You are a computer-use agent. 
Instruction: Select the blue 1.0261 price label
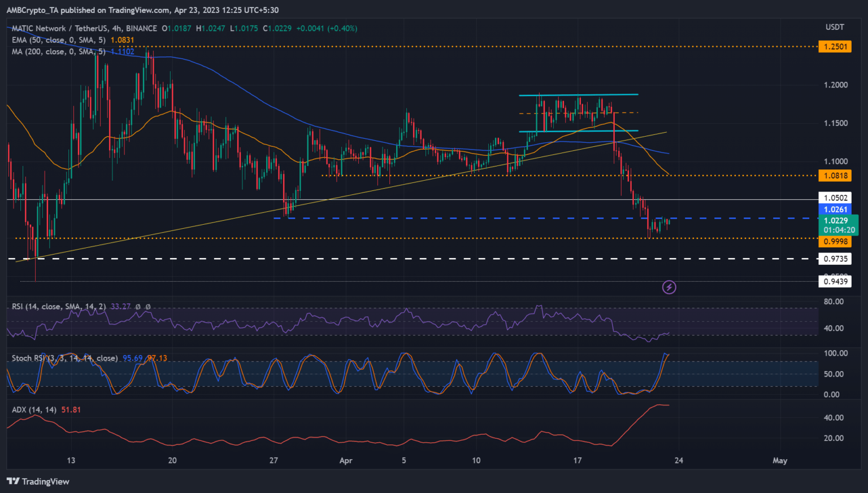coord(835,210)
